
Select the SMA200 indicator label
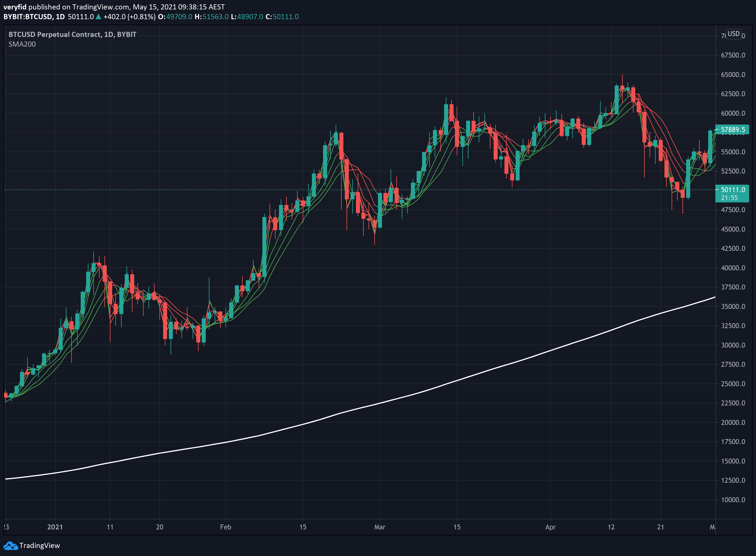(x=22, y=44)
